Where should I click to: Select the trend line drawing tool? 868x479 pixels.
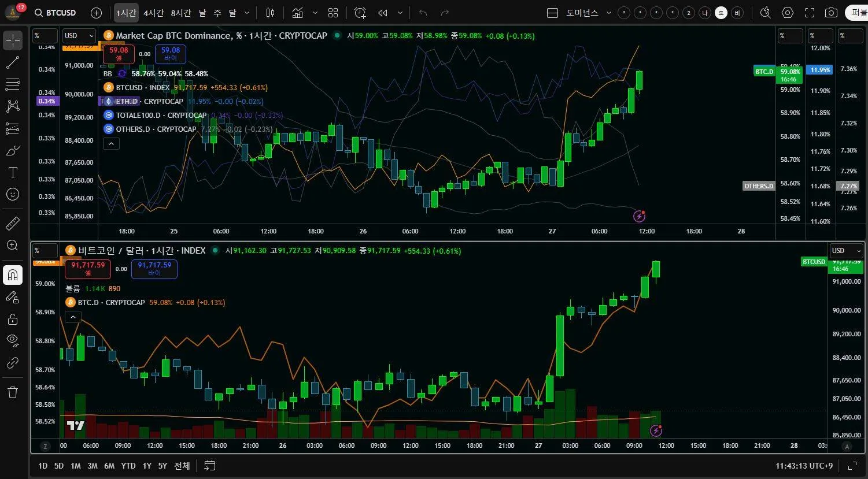(13, 63)
